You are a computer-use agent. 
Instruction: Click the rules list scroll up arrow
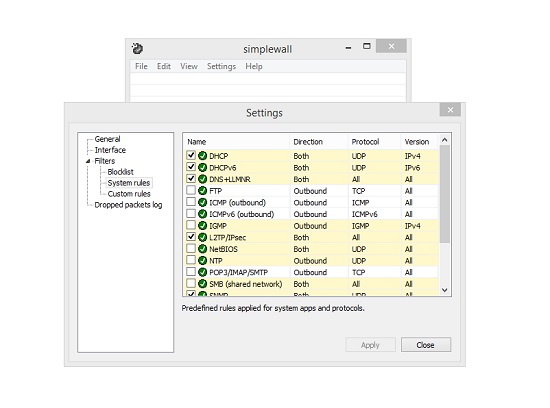(x=445, y=140)
